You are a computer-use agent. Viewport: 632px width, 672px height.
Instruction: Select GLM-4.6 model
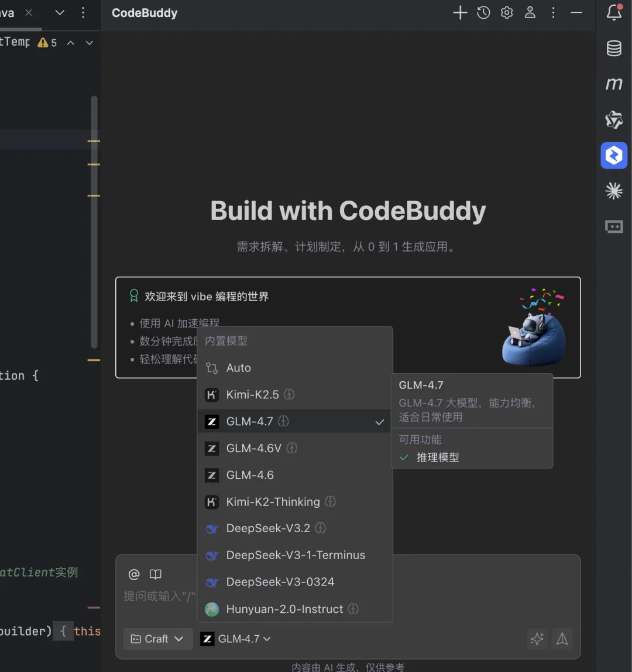[x=295, y=475]
